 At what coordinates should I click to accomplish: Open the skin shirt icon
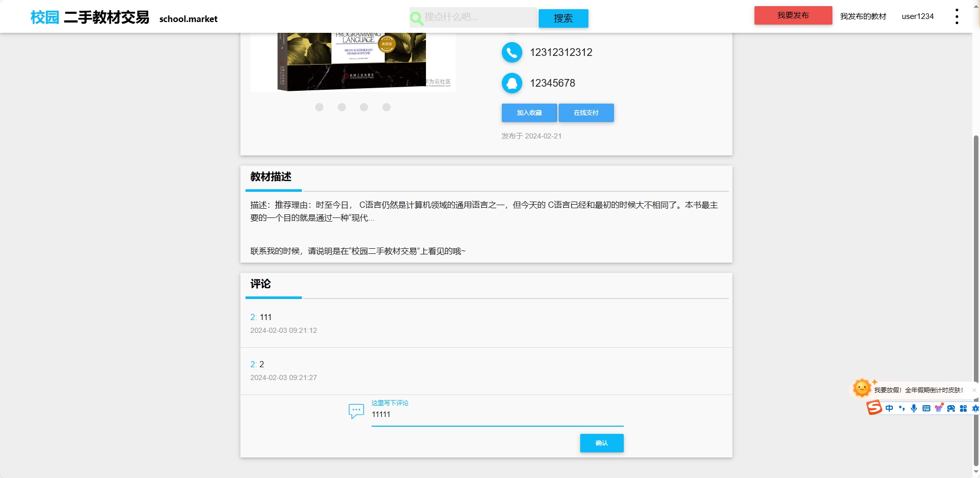(x=939, y=408)
